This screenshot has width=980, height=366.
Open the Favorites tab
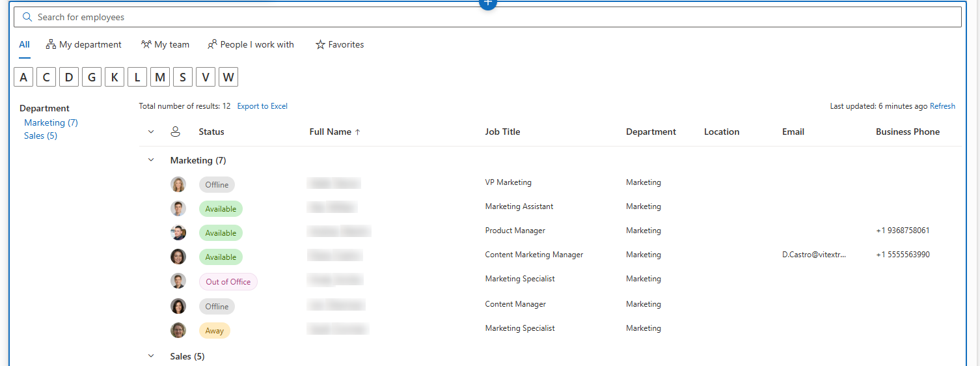[340, 45]
